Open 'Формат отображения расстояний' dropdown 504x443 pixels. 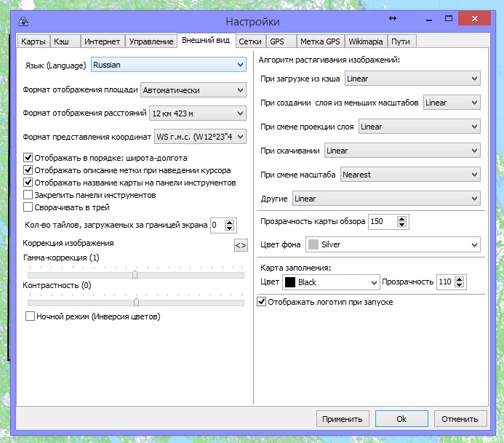[197, 113]
